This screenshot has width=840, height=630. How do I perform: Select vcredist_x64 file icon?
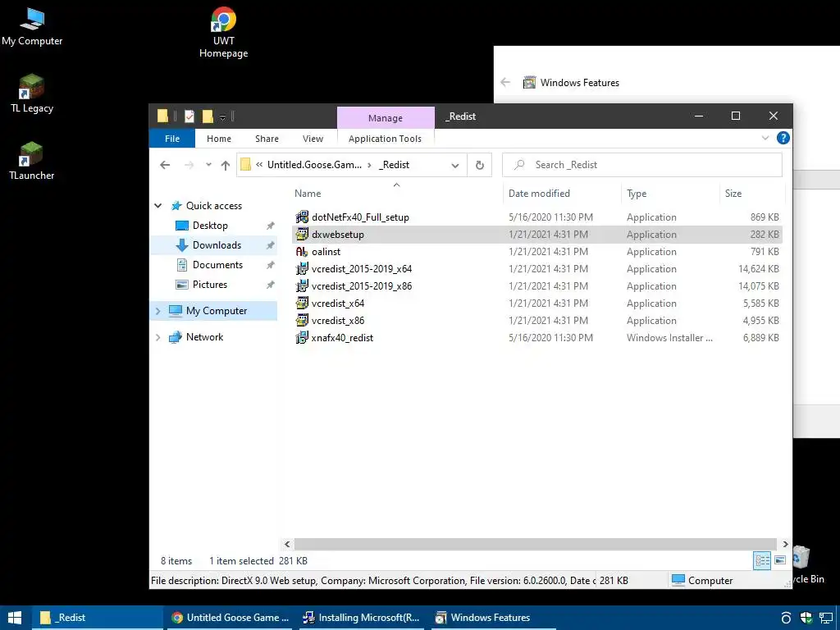tap(302, 303)
